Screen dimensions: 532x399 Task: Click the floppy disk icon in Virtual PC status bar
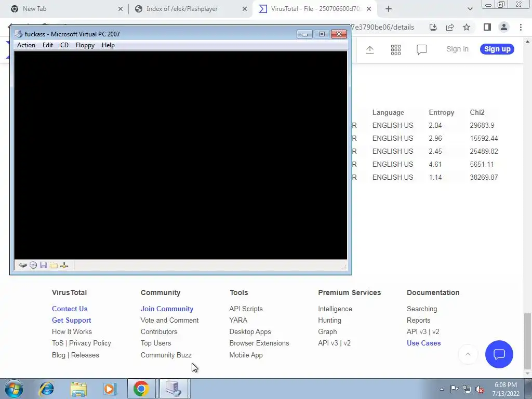pyautogui.click(x=43, y=265)
